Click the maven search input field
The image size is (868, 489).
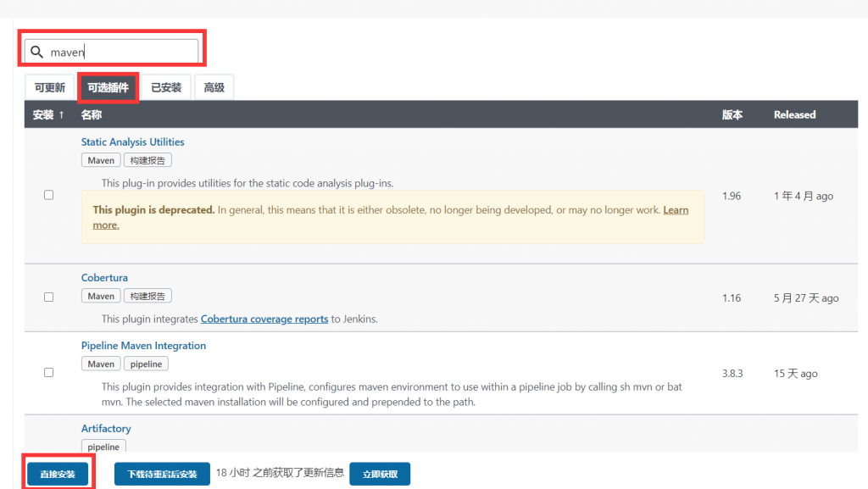pos(119,53)
